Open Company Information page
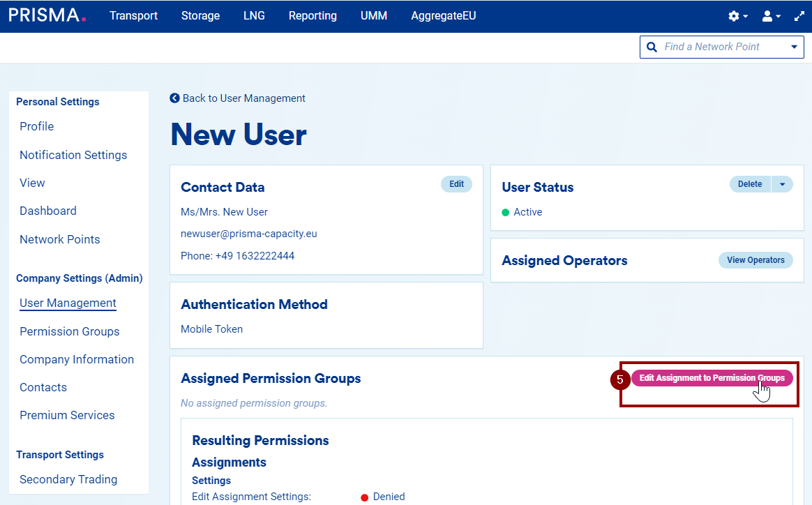 (x=77, y=359)
